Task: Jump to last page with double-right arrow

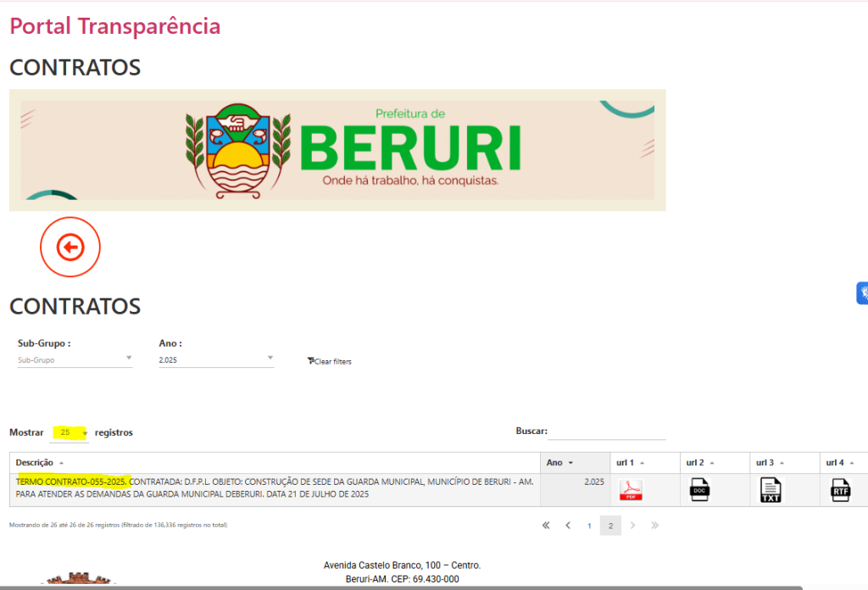Action: tap(654, 526)
